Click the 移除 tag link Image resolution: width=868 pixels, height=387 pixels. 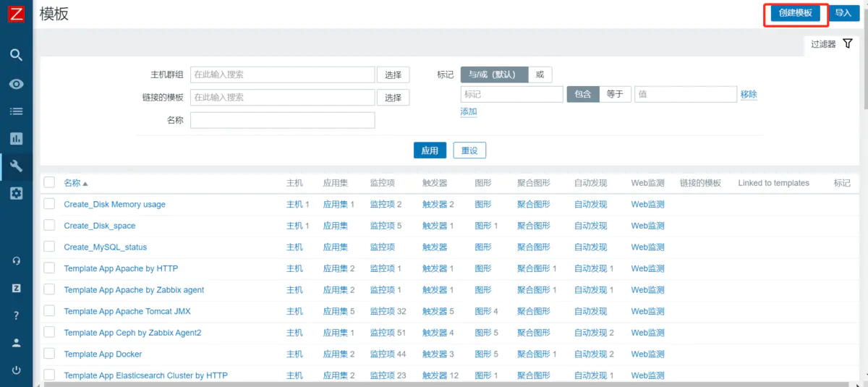coord(749,94)
